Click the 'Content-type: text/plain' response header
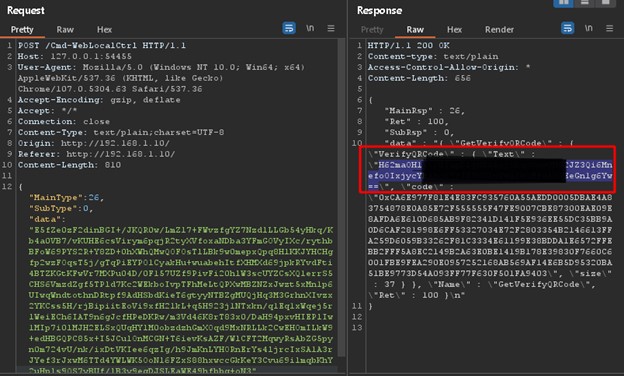Screen dimensions: 624x376 coord(433,56)
